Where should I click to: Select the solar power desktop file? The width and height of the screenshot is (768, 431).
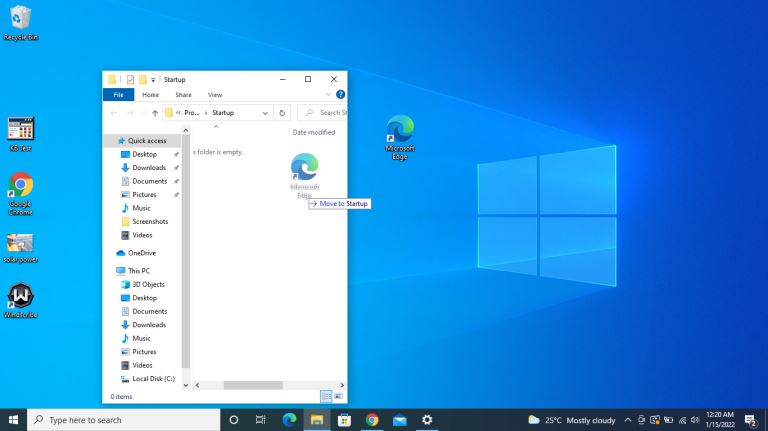pos(20,248)
